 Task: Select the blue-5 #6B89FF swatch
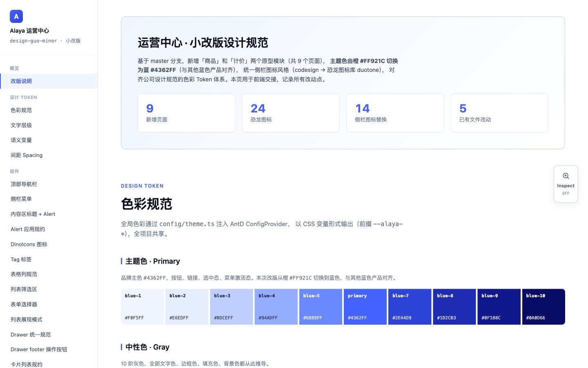click(321, 307)
